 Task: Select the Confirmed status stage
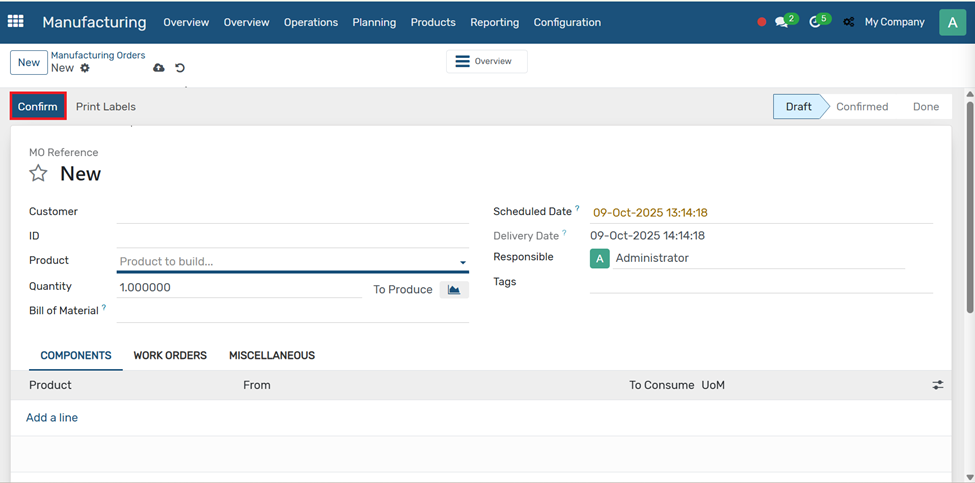pos(861,106)
